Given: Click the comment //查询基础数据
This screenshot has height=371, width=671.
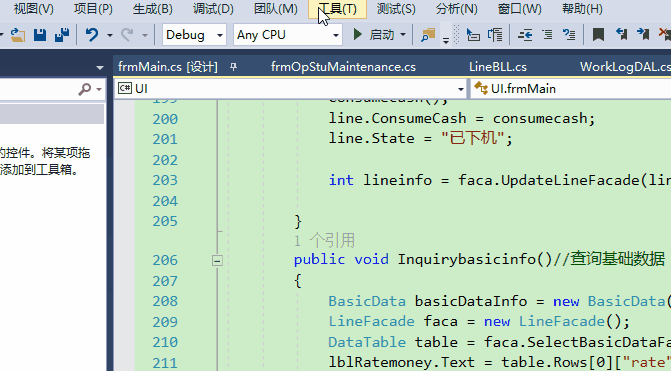Looking at the screenshot, I should pyautogui.click(x=609, y=259).
